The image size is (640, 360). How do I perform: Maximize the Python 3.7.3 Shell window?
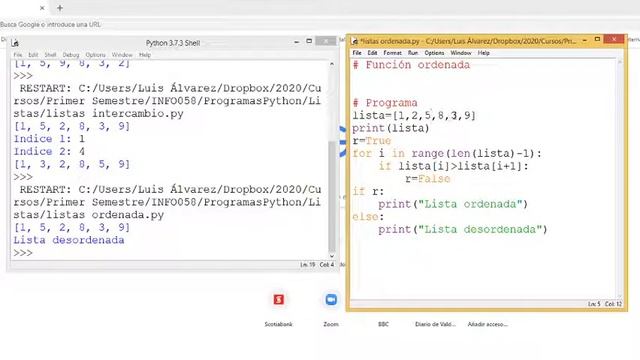pos(309,41)
